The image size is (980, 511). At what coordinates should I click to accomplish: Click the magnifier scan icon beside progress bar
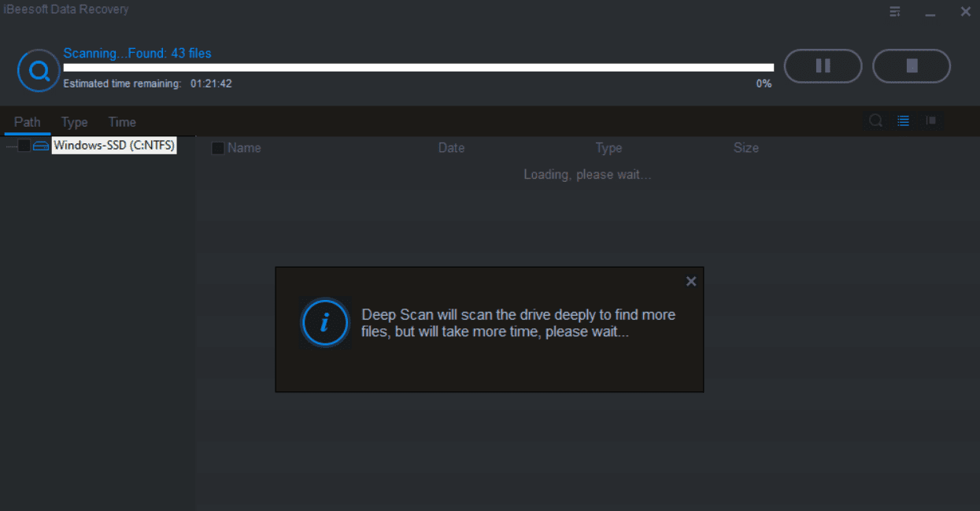39,71
